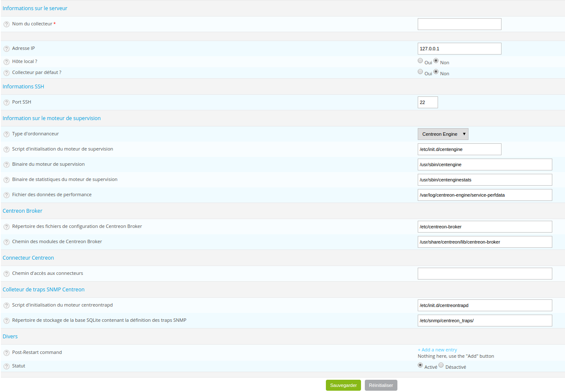Click 'Divers' section heading
The width and height of the screenshot is (565, 392).
[x=10, y=337]
